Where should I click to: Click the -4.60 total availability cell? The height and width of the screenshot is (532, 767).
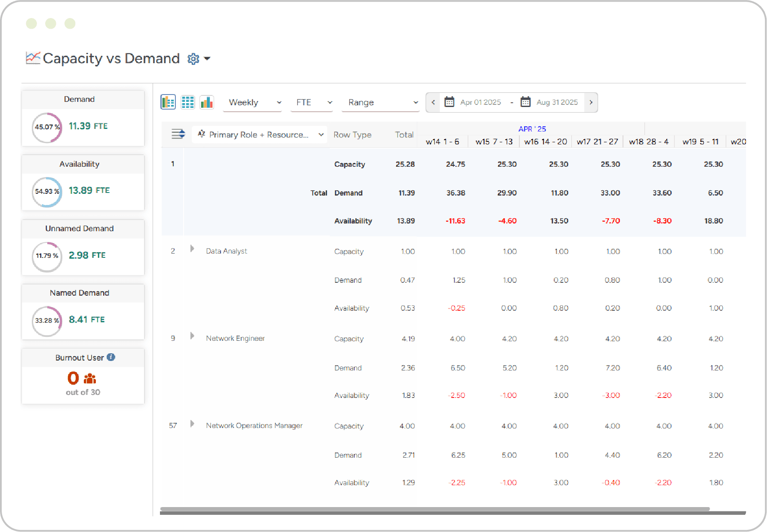[x=507, y=221]
